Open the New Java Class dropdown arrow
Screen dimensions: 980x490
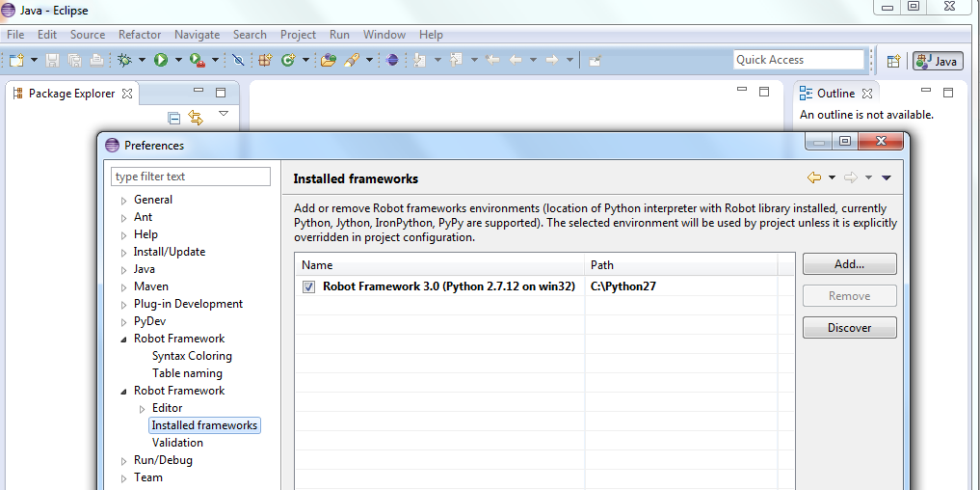coord(305,60)
